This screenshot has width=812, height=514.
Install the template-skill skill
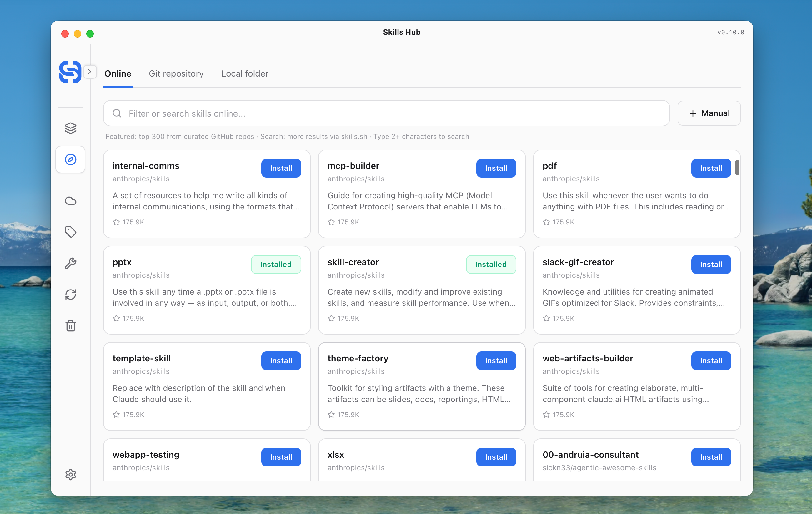[281, 361]
